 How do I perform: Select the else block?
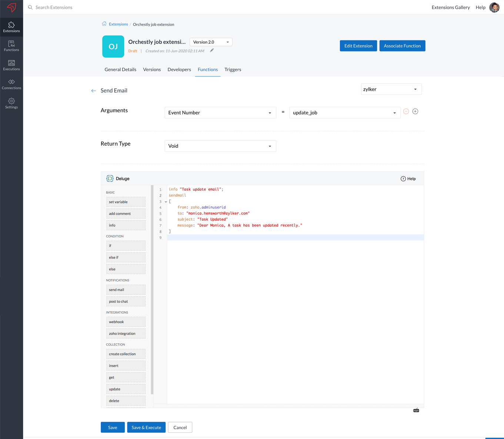coord(126,269)
